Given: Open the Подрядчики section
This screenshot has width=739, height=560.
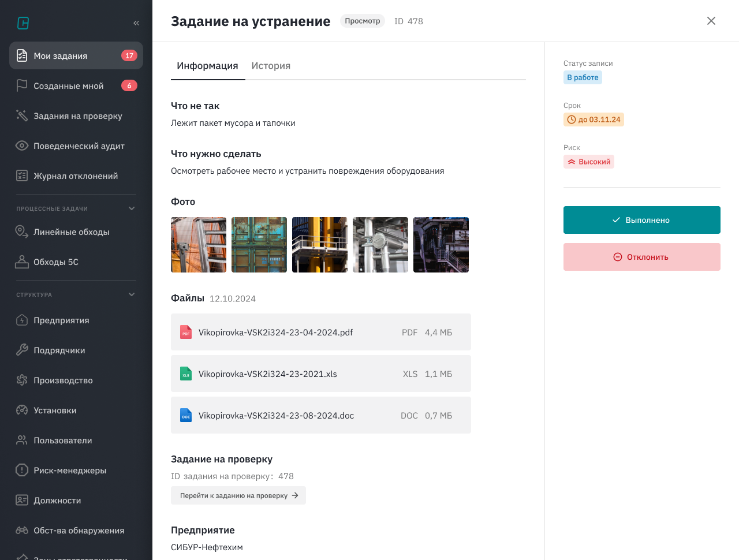Looking at the screenshot, I should [76, 350].
